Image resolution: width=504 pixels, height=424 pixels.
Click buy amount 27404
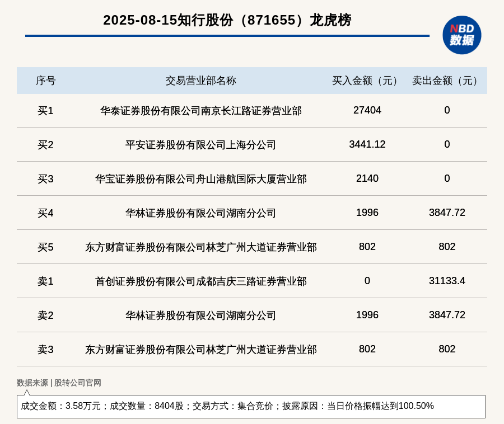[367, 110]
